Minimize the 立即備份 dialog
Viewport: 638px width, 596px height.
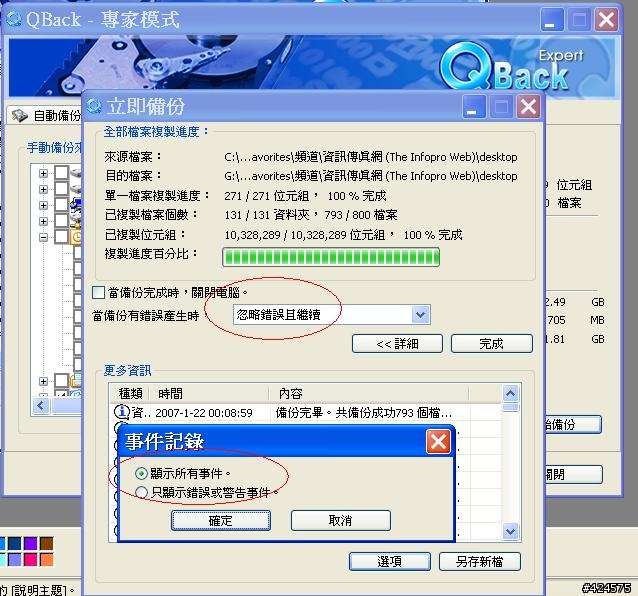click(474, 107)
